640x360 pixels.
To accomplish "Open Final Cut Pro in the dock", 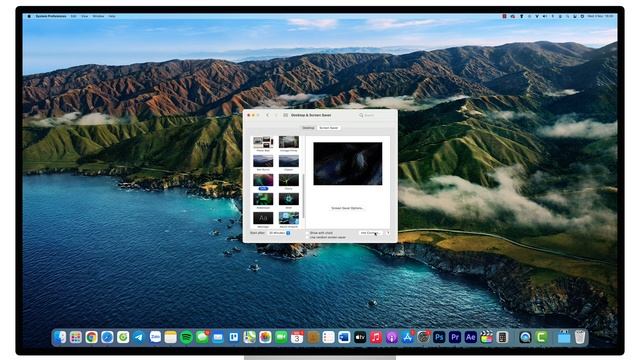I will tap(486, 337).
